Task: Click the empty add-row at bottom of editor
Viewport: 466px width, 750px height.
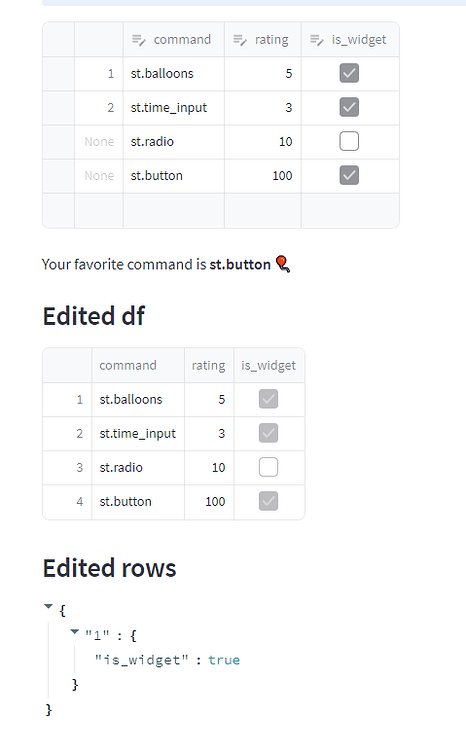Action: 221,210
